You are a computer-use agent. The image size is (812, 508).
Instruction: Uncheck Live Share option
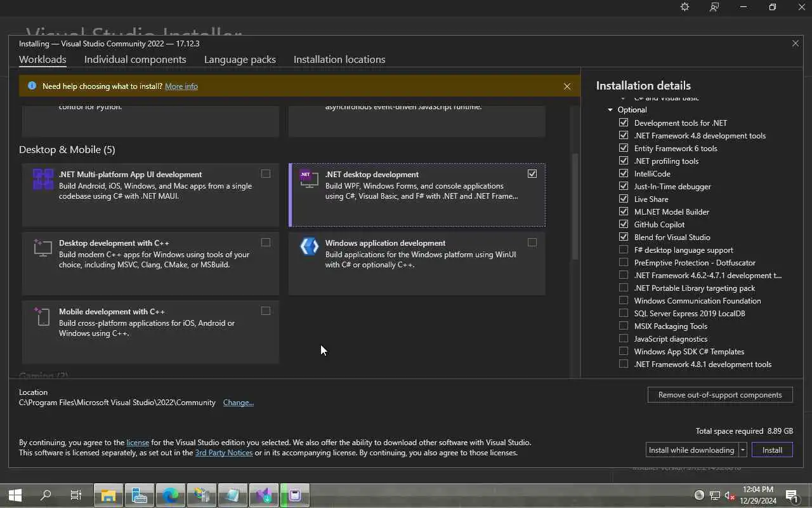tap(624, 199)
